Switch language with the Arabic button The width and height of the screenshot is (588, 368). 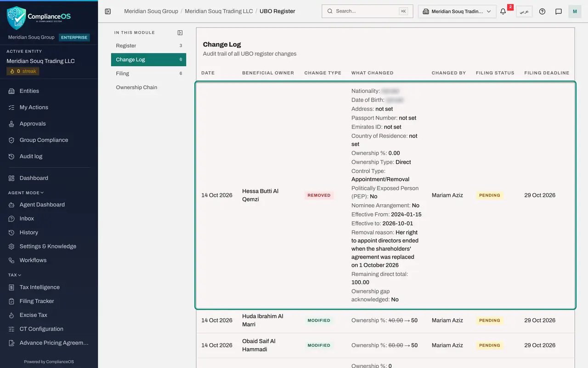pos(524,11)
